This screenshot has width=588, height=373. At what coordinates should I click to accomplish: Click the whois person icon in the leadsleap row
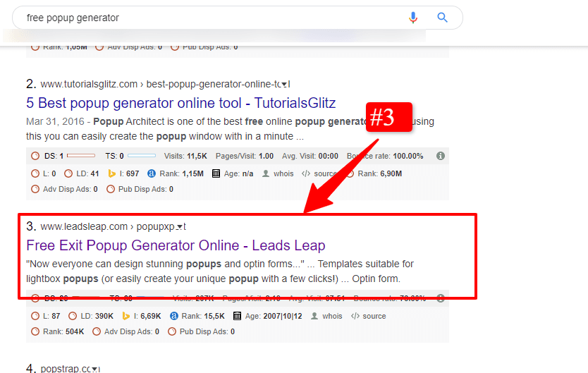coord(314,316)
